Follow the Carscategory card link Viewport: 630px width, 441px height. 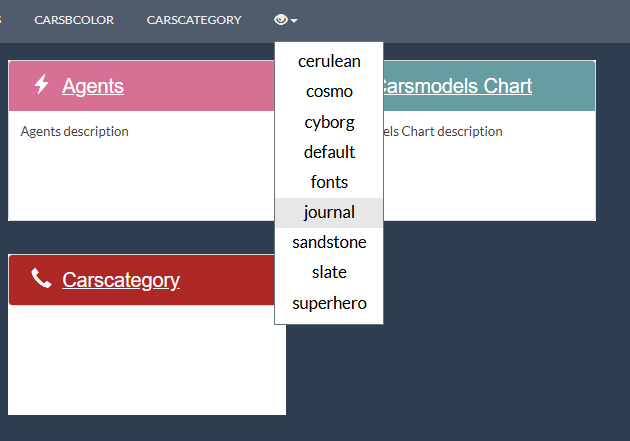point(121,280)
